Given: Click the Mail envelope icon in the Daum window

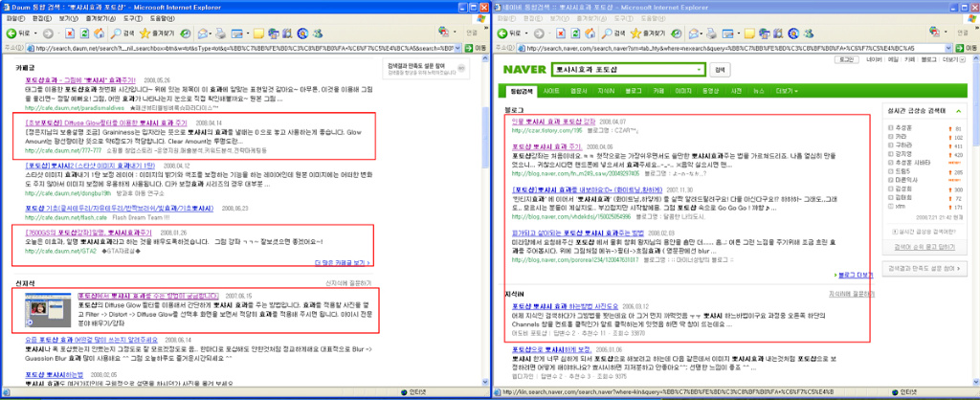Looking at the screenshot, I should [x=203, y=33].
